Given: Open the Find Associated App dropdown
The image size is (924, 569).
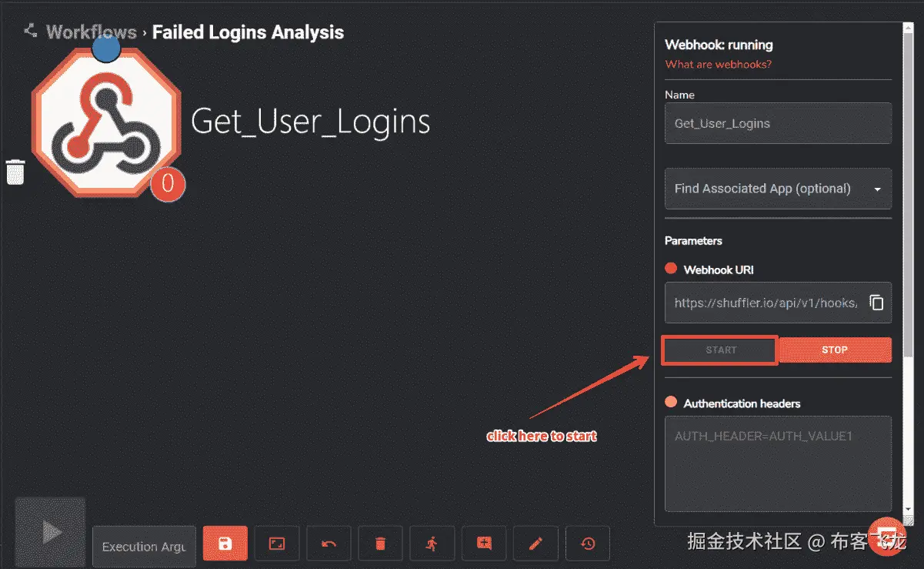Looking at the screenshot, I should [777, 189].
